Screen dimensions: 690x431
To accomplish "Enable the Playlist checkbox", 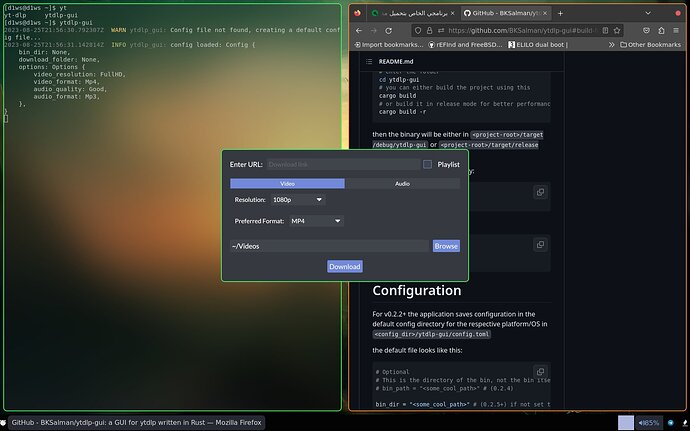I will point(427,164).
